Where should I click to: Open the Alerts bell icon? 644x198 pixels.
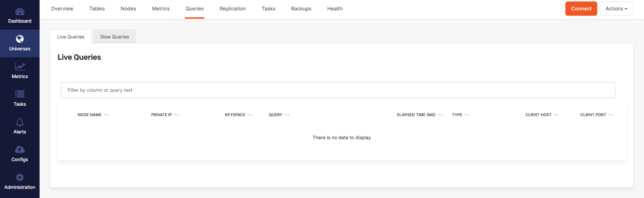click(20, 122)
